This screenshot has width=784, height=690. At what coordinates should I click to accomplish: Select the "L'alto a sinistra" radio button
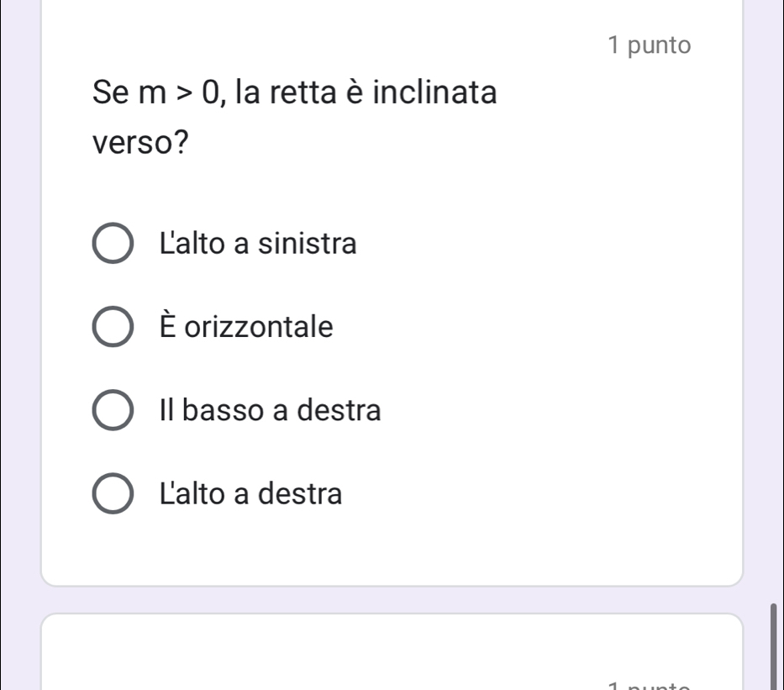coord(111,245)
